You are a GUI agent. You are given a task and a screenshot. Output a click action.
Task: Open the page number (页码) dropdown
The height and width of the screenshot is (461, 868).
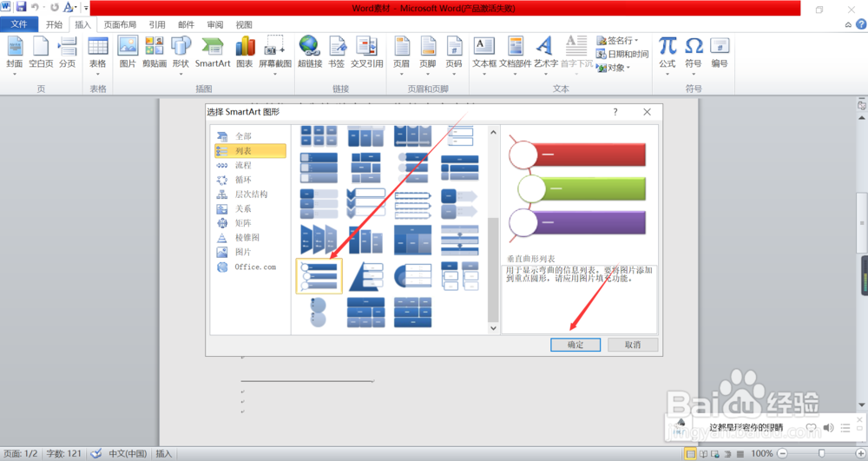(454, 54)
